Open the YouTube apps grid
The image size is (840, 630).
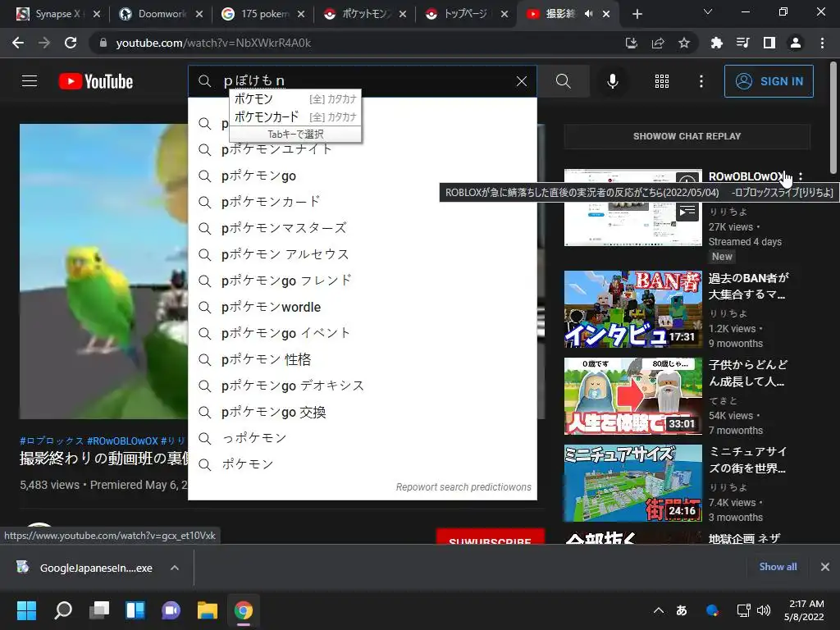click(662, 81)
